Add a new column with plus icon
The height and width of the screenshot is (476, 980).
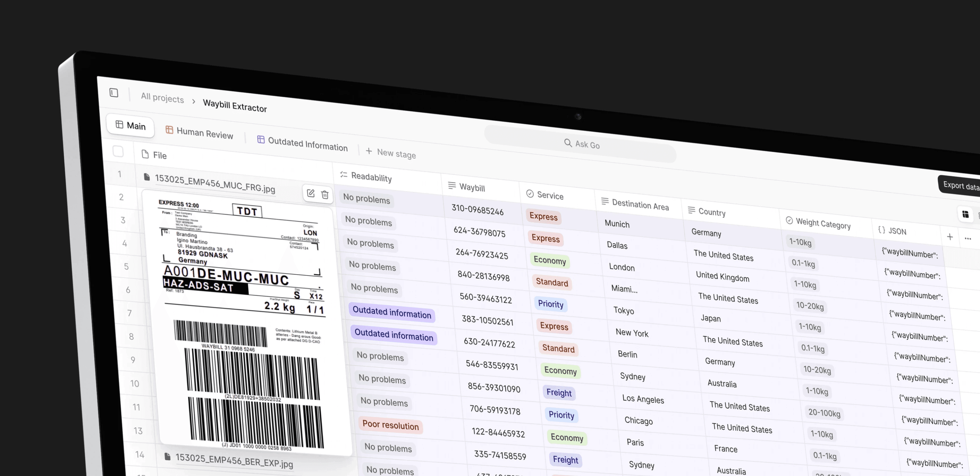tap(950, 237)
